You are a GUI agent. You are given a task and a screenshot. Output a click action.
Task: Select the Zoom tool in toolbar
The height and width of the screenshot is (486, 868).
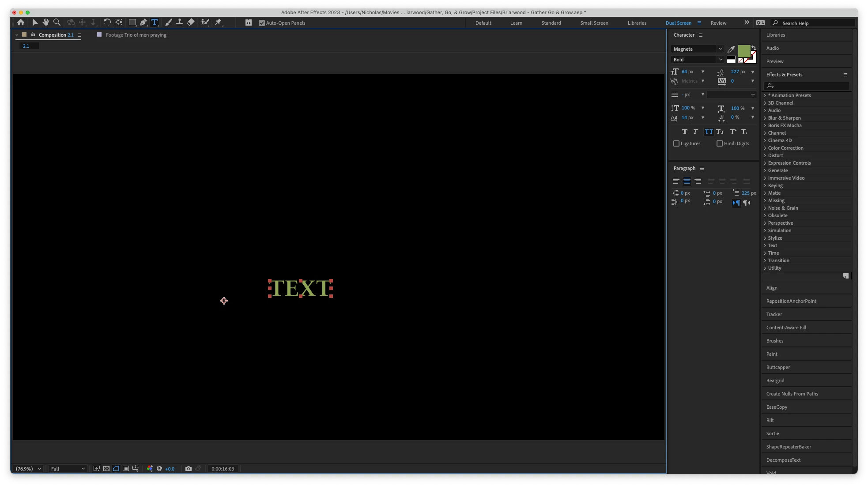pos(57,23)
